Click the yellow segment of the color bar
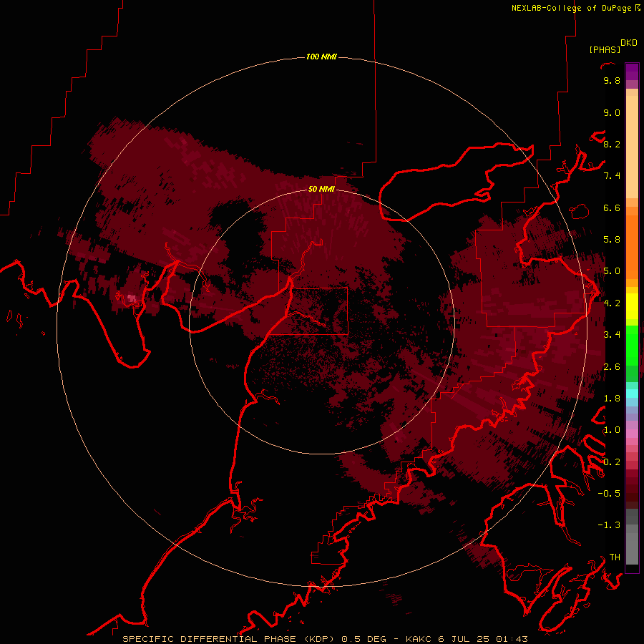The height and width of the screenshot is (644, 644). [632, 306]
